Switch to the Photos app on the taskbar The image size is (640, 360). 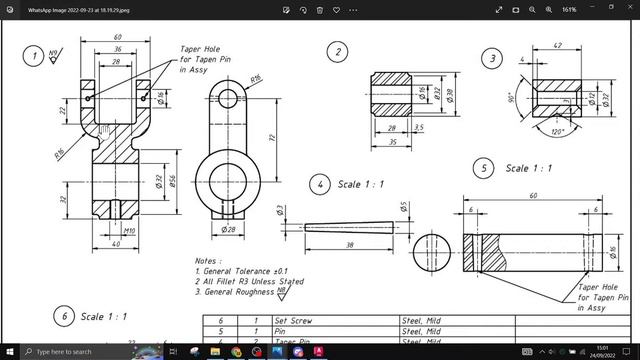[277, 351]
